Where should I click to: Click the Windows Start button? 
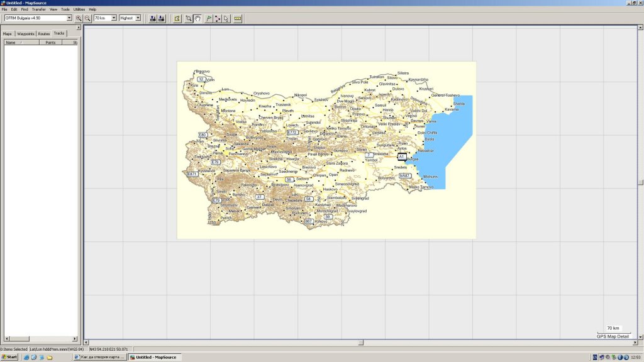click(9, 357)
